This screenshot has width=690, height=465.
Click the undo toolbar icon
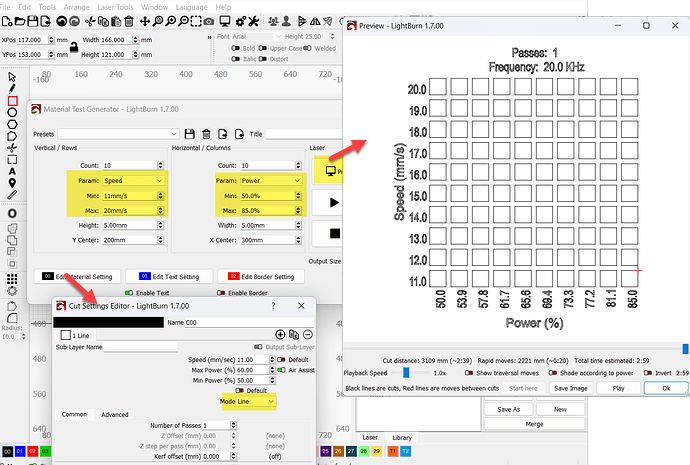click(62, 21)
